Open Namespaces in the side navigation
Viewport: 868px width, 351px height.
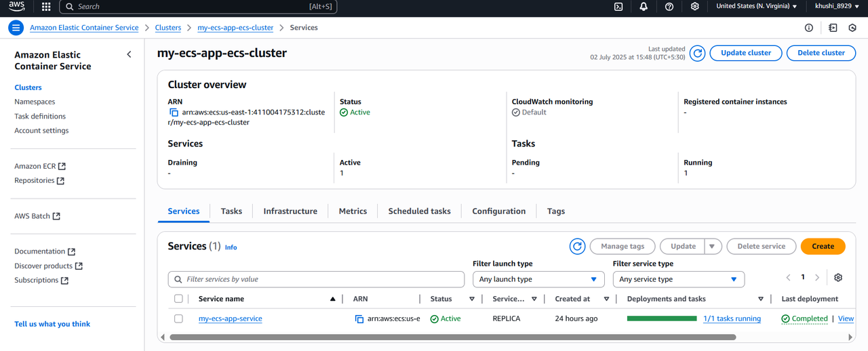point(35,102)
